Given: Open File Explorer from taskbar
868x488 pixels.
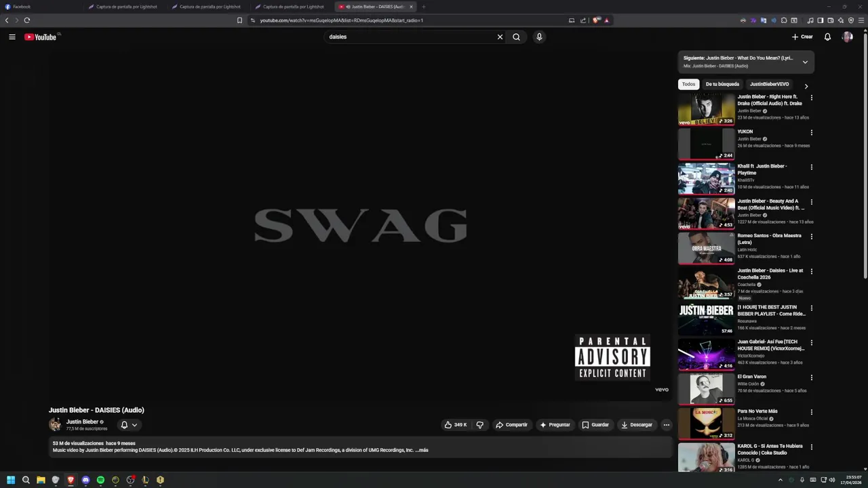Looking at the screenshot, I should 41,480.
